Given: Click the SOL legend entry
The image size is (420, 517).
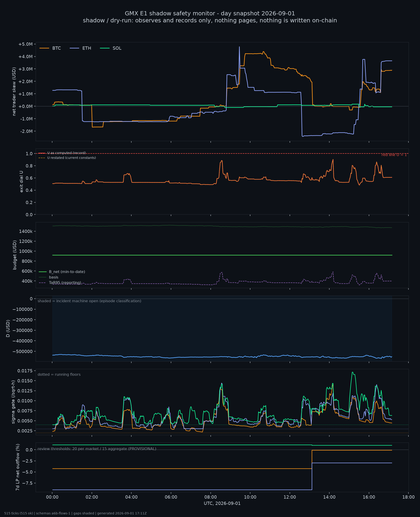Looking at the screenshot, I should click(x=111, y=48).
